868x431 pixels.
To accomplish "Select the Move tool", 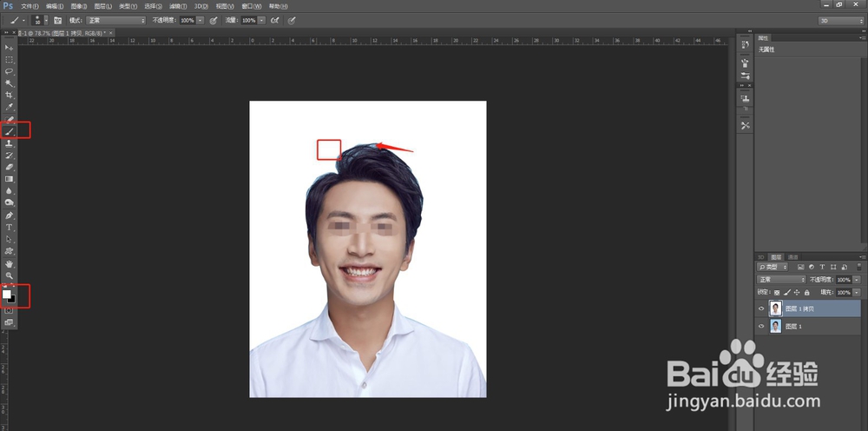I will pyautogui.click(x=10, y=47).
